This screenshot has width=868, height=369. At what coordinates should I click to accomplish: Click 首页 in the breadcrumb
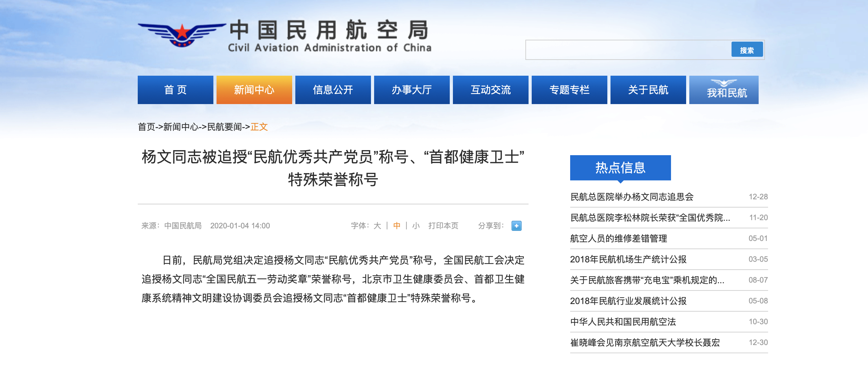pos(146,127)
